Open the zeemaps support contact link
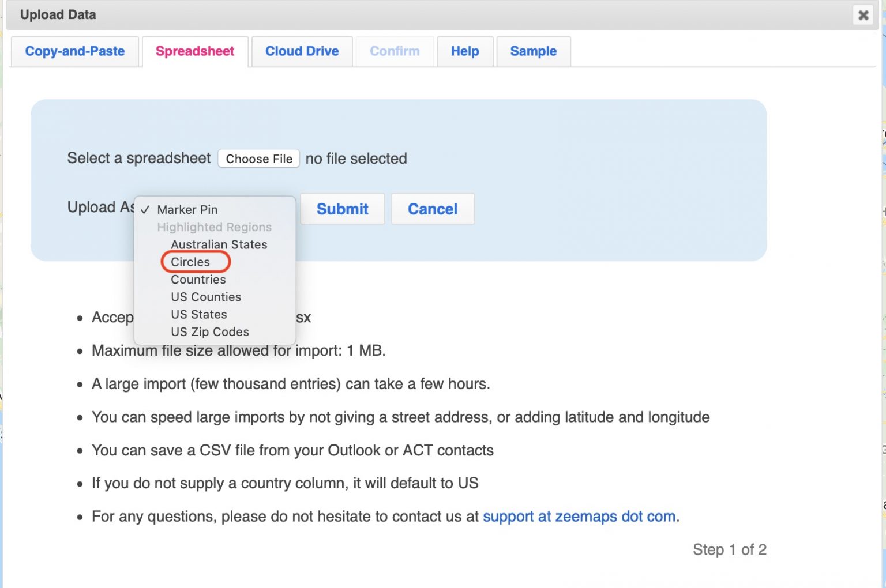 (579, 517)
